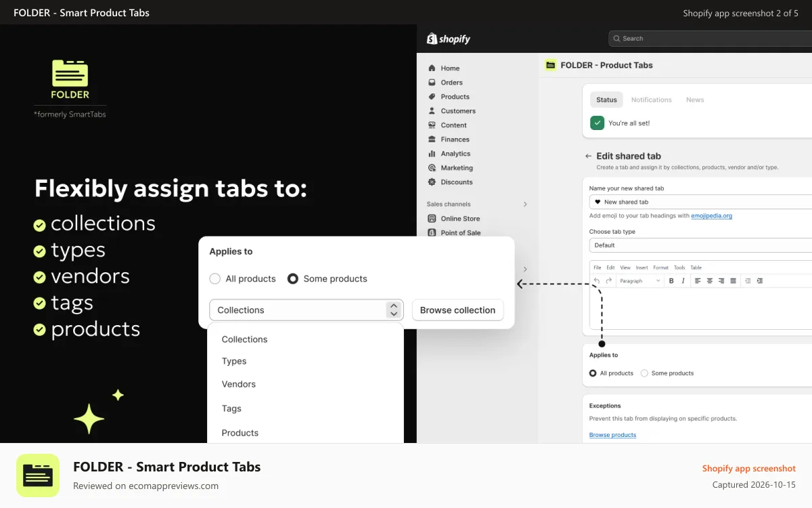This screenshot has height=508, width=812.
Task: Decrease indent in the editor toolbar
Action: tap(748, 280)
